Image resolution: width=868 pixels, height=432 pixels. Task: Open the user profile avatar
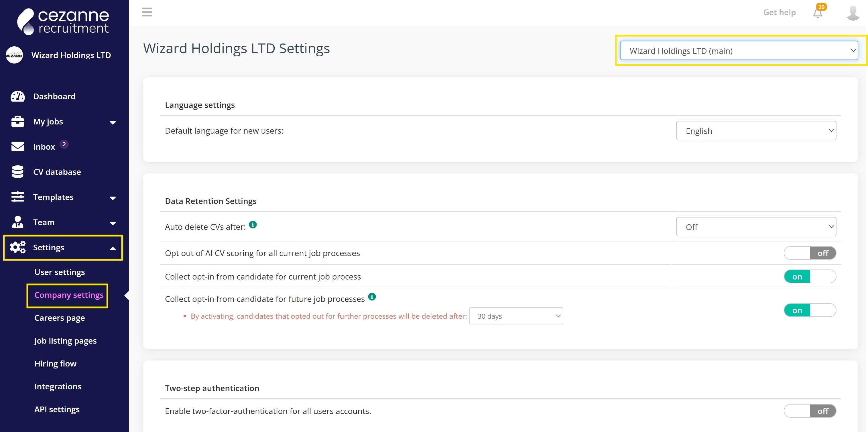[x=853, y=13]
